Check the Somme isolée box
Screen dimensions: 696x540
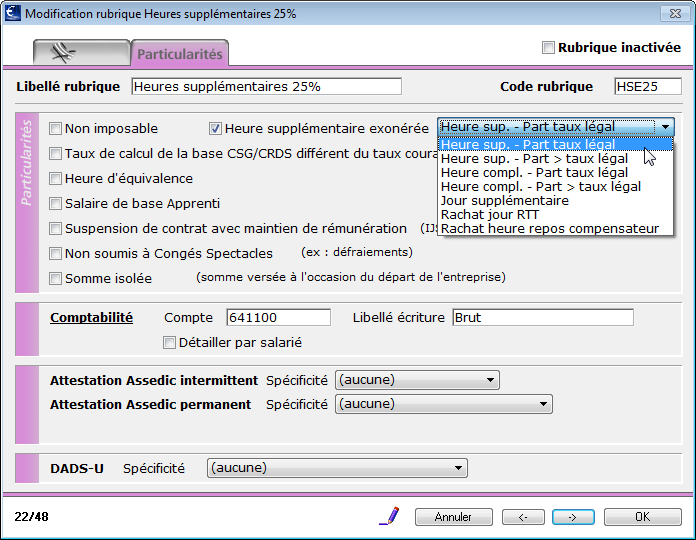55,279
